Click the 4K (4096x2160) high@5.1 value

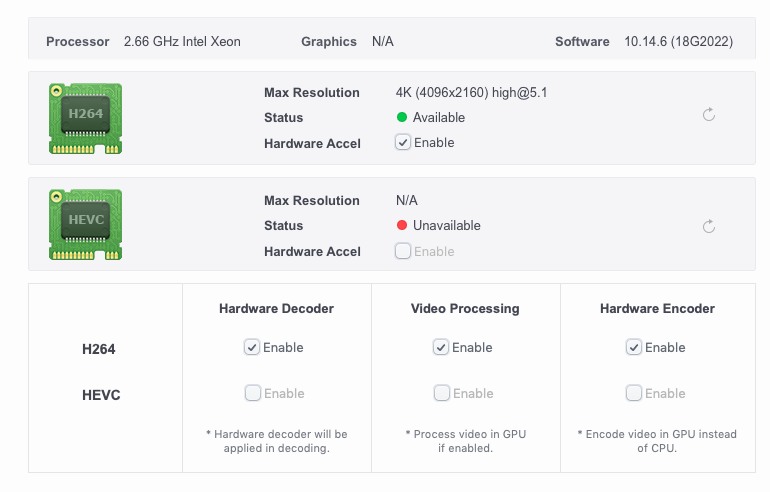tap(471, 92)
